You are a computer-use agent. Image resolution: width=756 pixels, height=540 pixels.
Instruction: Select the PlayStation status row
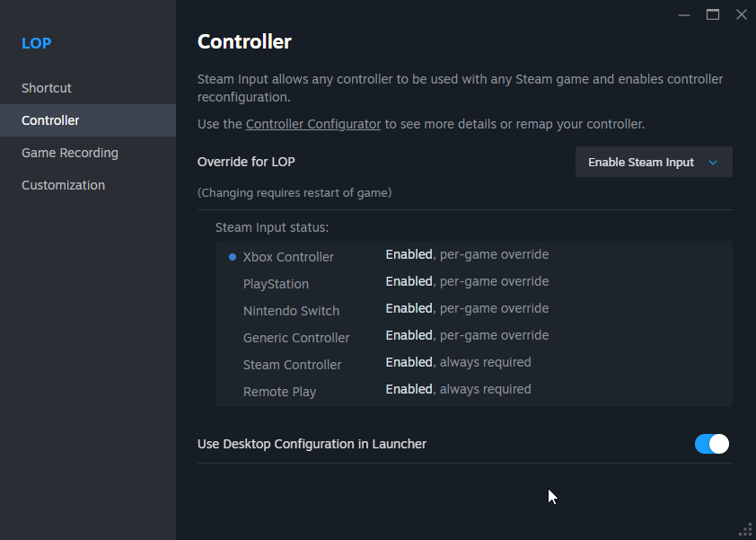click(473, 283)
